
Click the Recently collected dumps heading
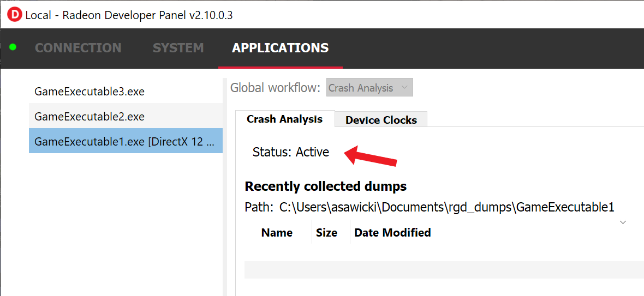[326, 186]
